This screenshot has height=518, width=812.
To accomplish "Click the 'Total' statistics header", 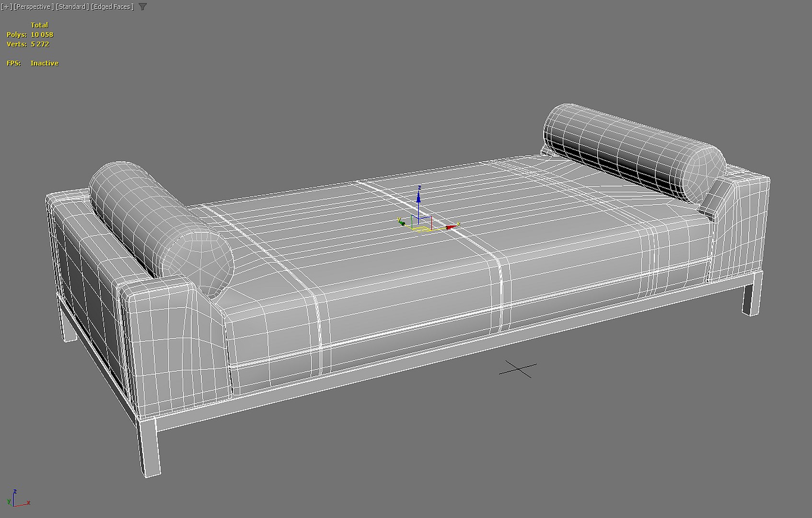I will tap(39, 25).
